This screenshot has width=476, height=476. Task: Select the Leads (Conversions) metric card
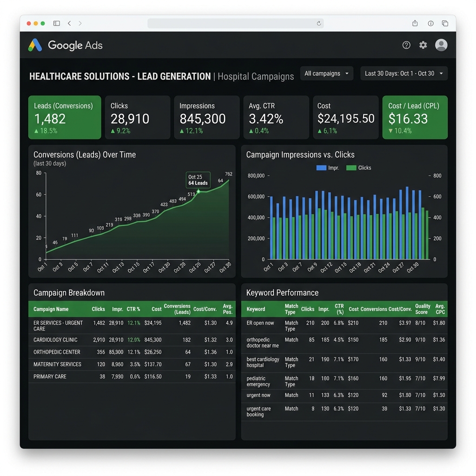[x=65, y=118]
